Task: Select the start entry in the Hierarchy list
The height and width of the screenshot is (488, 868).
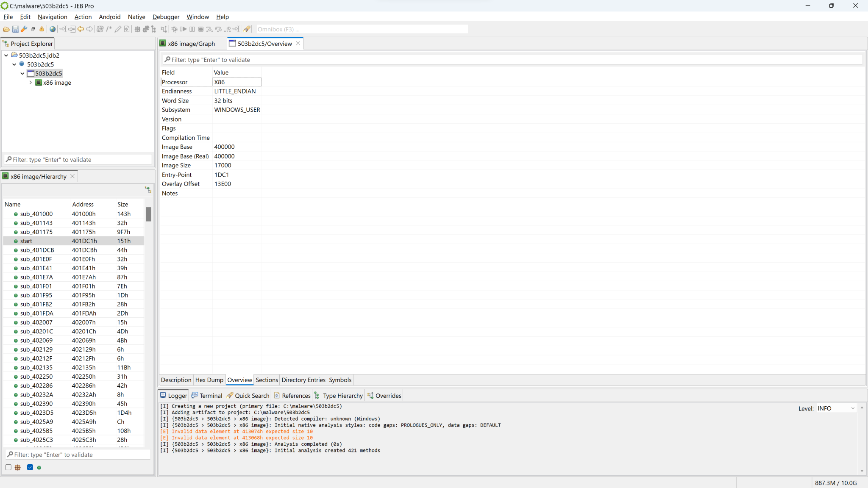Action: (26, 241)
